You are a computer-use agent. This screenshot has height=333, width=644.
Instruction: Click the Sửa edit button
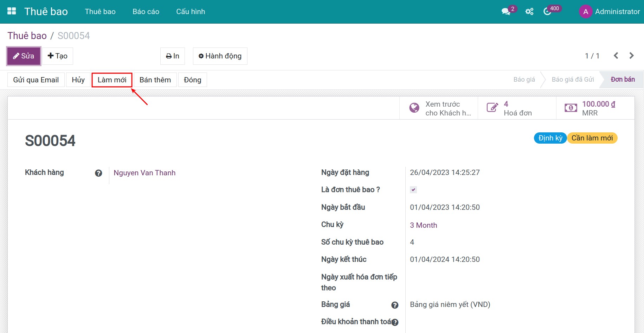point(24,56)
